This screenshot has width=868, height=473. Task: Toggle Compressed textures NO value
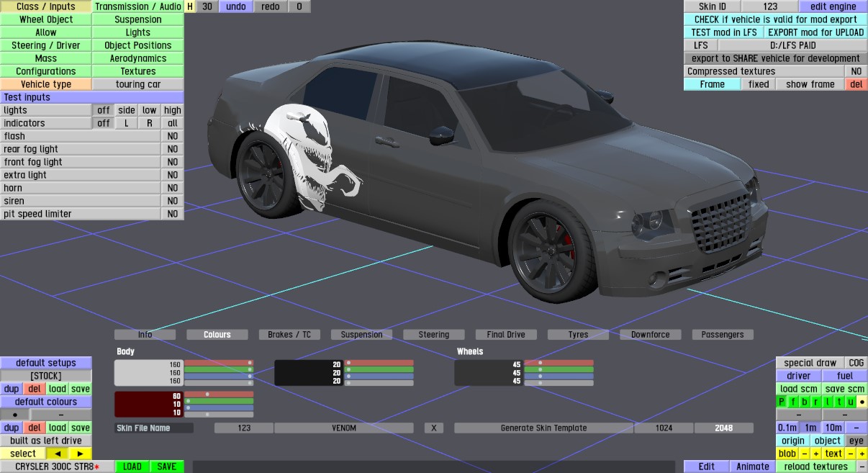856,71
